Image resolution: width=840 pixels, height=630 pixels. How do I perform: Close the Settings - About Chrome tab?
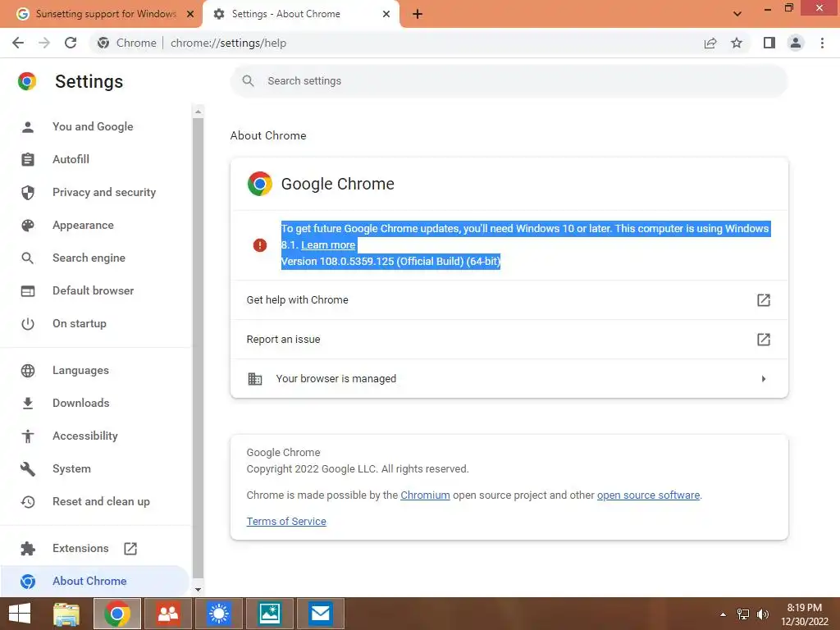pos(386,14)
